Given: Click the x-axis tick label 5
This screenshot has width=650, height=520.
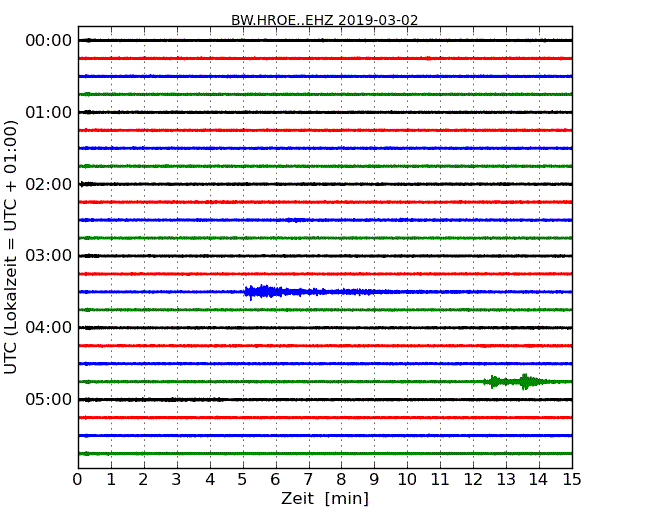Looking at the screenshot, I should (242, 480).
